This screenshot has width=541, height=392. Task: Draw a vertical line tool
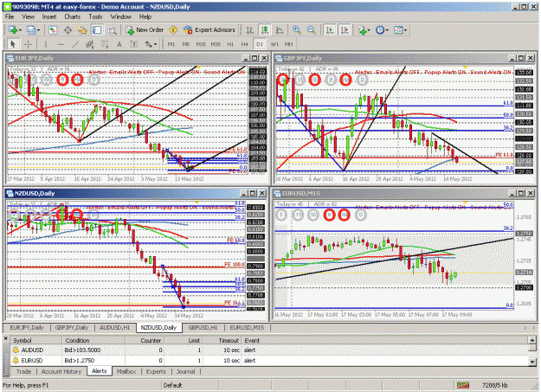(x=46, y=44)
